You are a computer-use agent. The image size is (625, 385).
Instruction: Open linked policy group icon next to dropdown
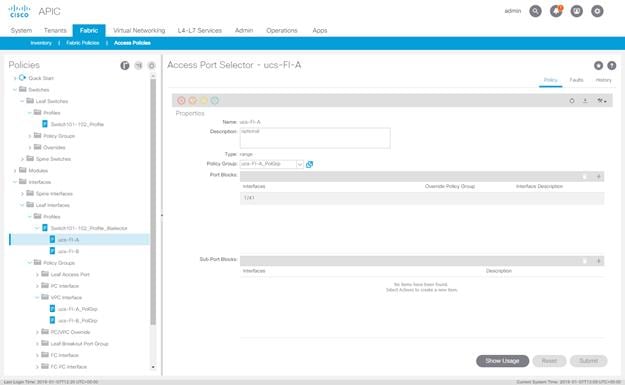[x=309, y=164]
